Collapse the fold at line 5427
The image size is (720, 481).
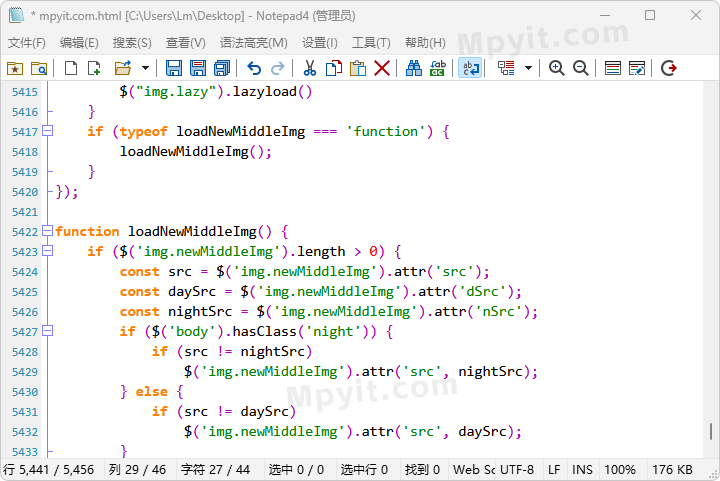coord(47,331)
